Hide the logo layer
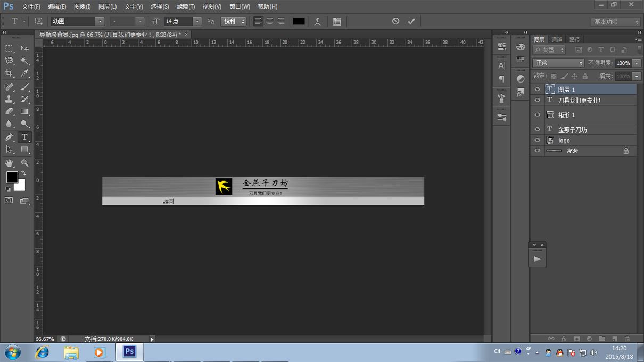Image resolution: width=644 pixels, height=362 pixels. point(537,141)
